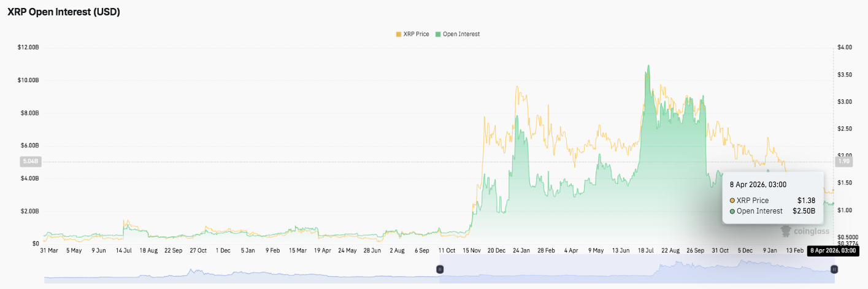Toggle the Open Interest series in legend
The height and width of the screenshot is (289, 868).
(458, 34)
